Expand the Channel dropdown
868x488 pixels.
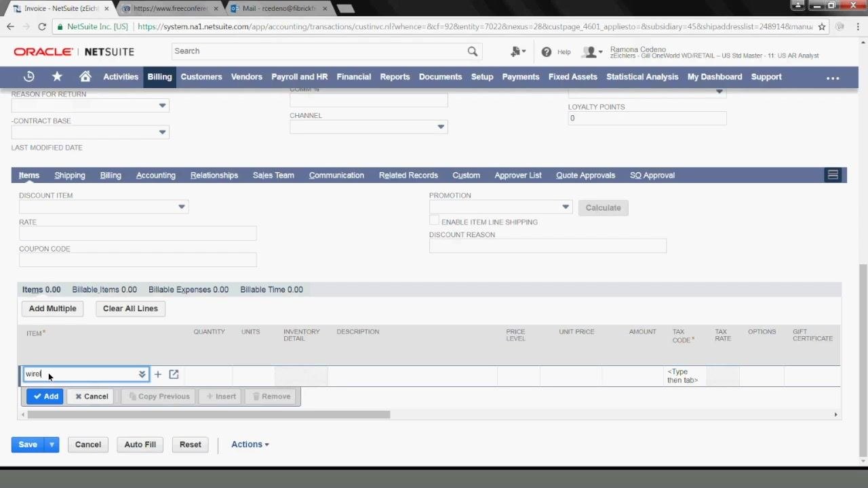[441, 127]
